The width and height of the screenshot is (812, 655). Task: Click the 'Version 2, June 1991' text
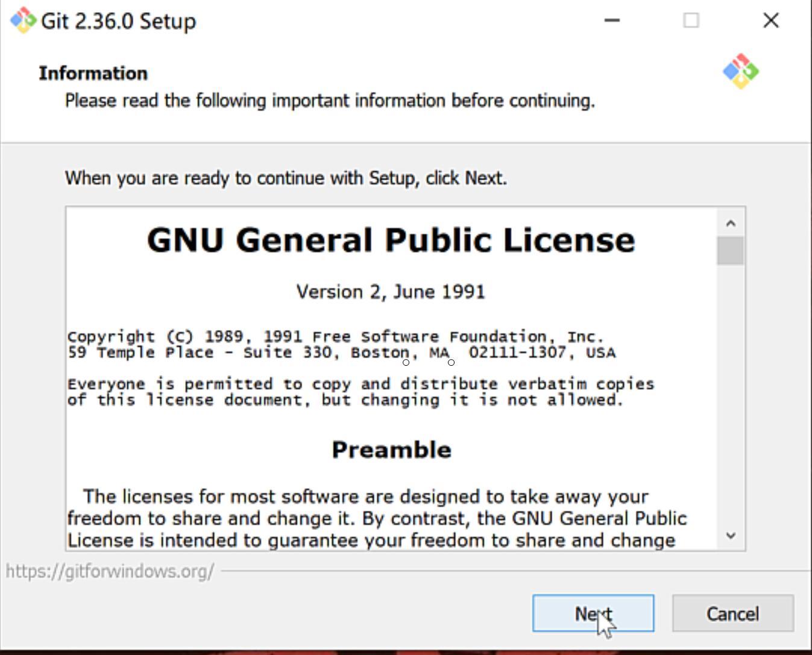click(391, 292)
